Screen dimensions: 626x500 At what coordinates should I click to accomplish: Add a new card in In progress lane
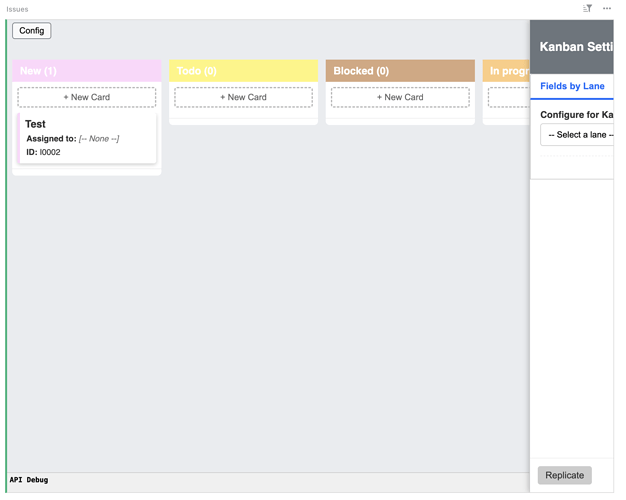[509, 97]
